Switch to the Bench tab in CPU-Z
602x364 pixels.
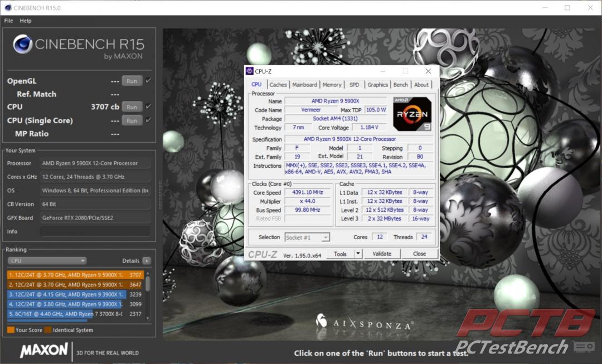400,85
